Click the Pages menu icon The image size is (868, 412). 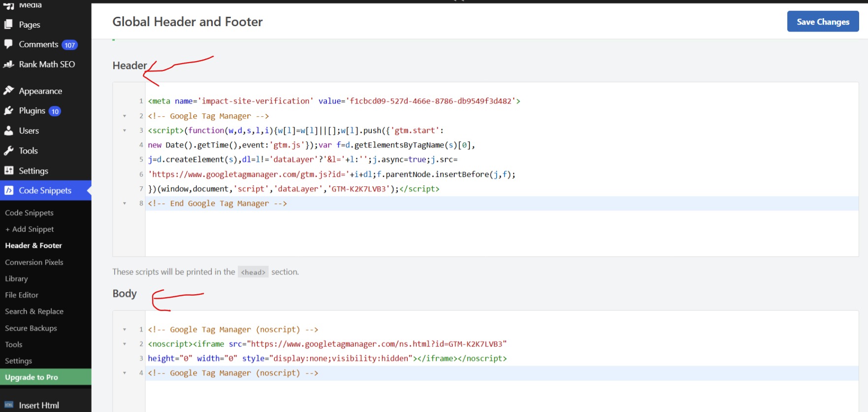(x=8, y=24)
